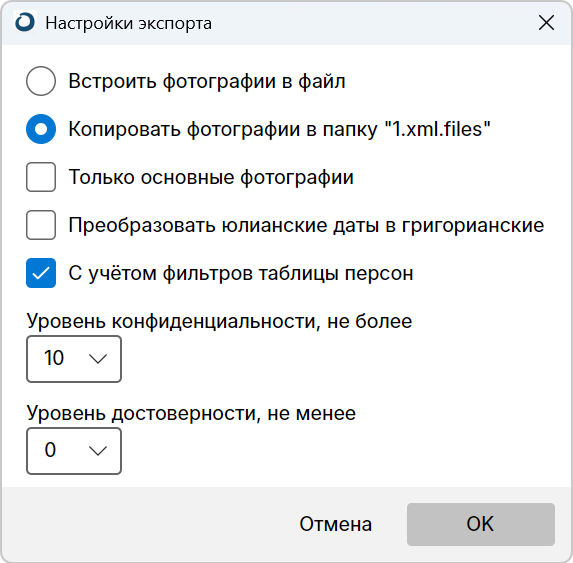This screenshot has width=573, height=563.
Task: Tick the convert Julian dates to Gregorian checkbox
Action: [41, 225]
